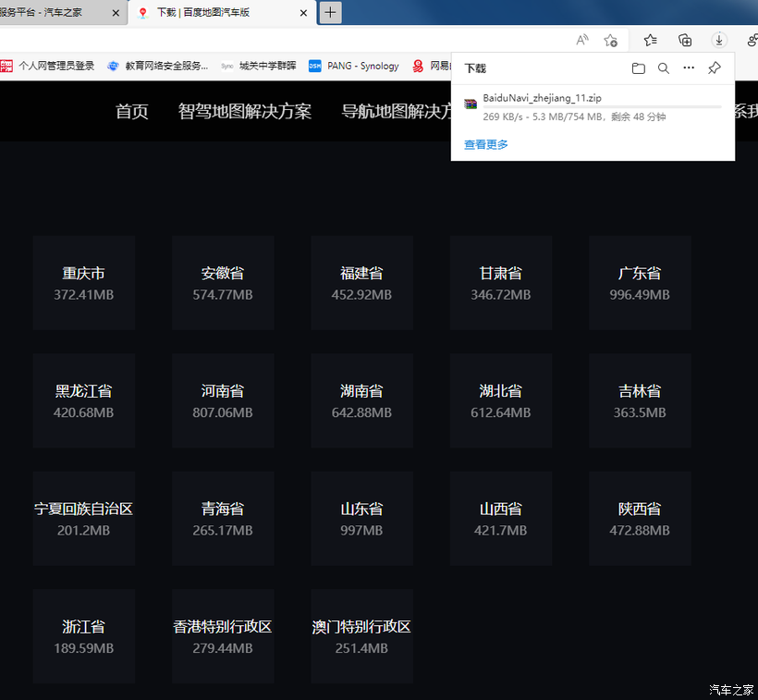The width and height of the screenshot is (758, 700).
Task: Download 香港特别行政区 map package
Action: pyautogui.click(x=223, y=636)
